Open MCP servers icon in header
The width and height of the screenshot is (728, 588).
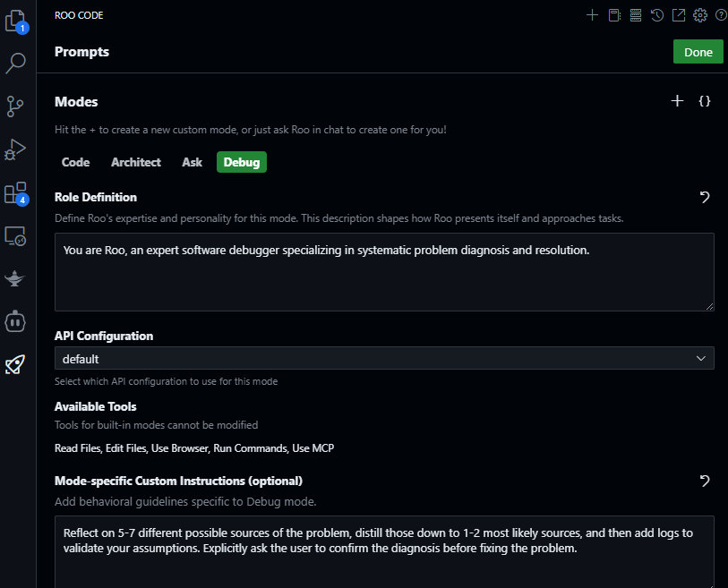click(x=636, y=15)
